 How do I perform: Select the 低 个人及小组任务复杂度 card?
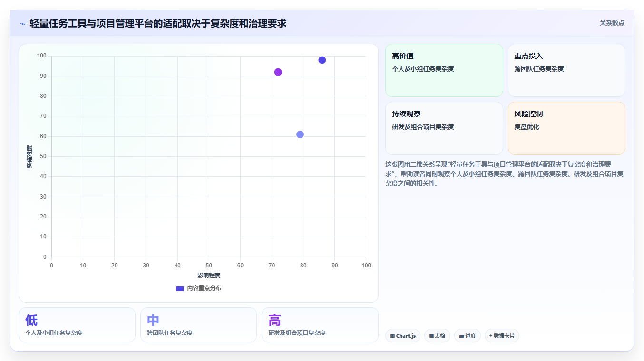pos(77,325)
